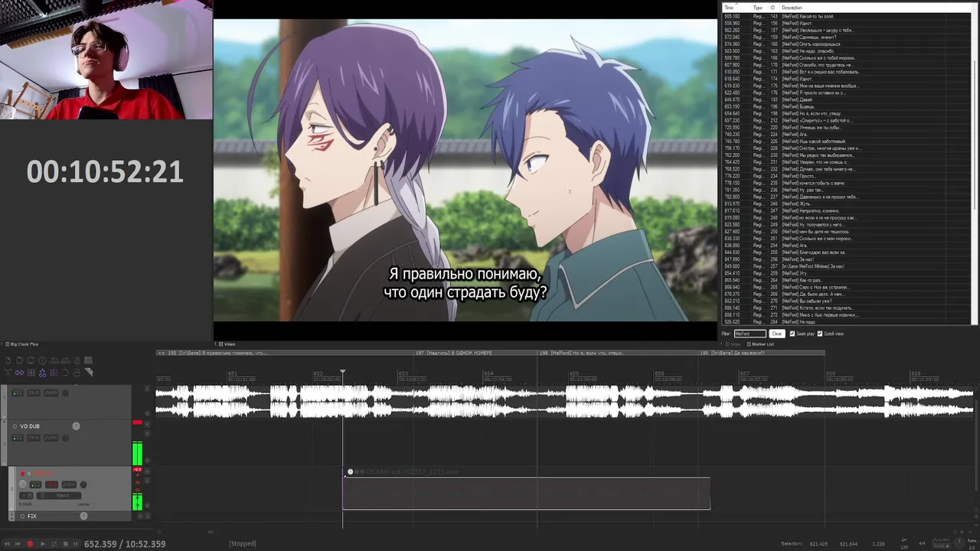
Task: Click the 120 BPM tempo field
Action: coord(904,547)
